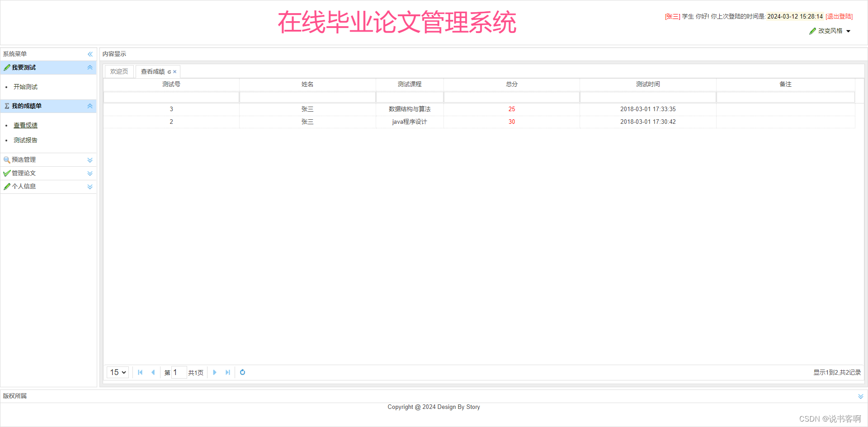
Task: Click the test number 2 cell
Action: click(171, 122)
